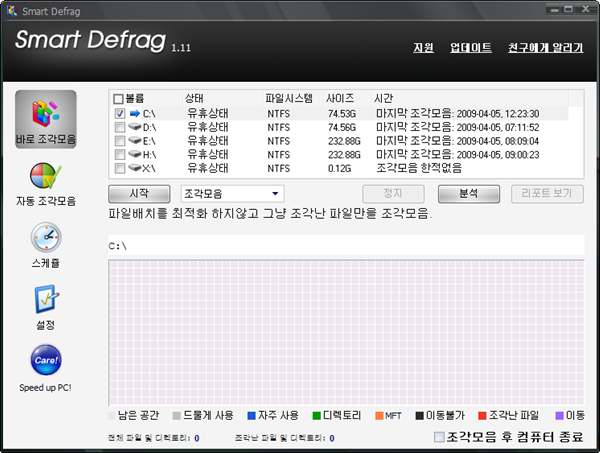Sort by the 상태 status column header
Image resolution: width=600 pixels, height=453 pixels.
194,98
